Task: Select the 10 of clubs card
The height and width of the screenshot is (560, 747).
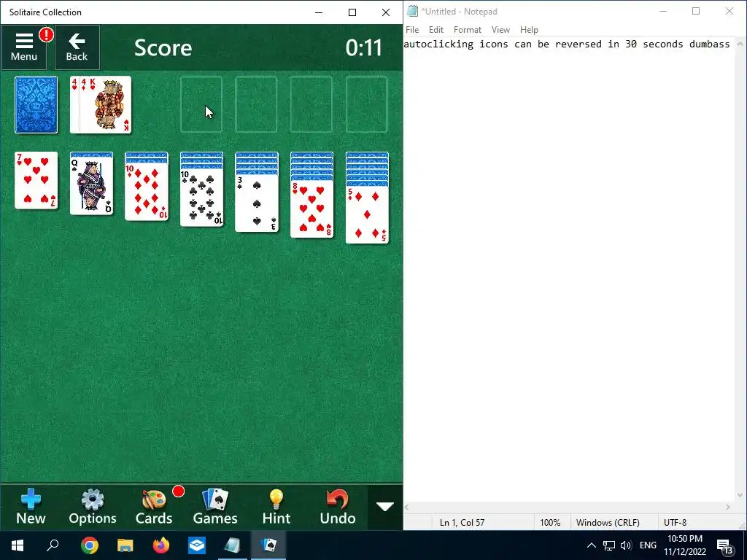Action: 201,198
